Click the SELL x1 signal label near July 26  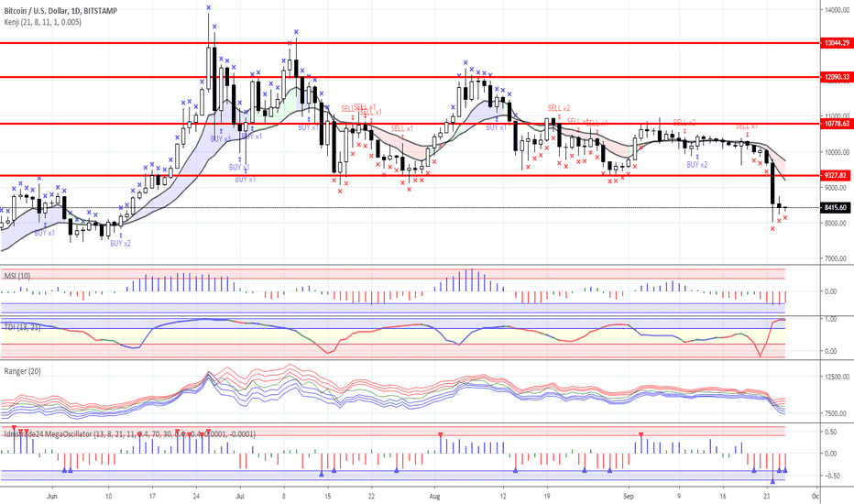(x=402, y=128)
